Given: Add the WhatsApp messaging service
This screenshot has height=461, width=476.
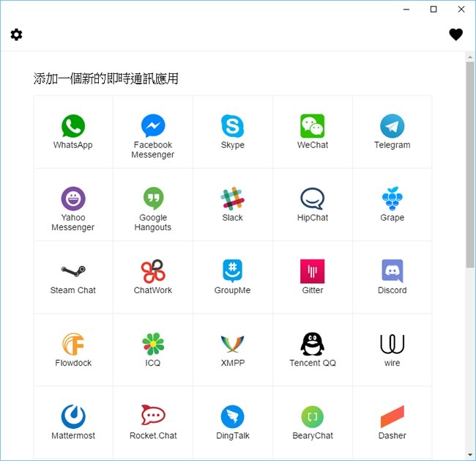Looking at the screenshot, I should [x=73, y=132].
